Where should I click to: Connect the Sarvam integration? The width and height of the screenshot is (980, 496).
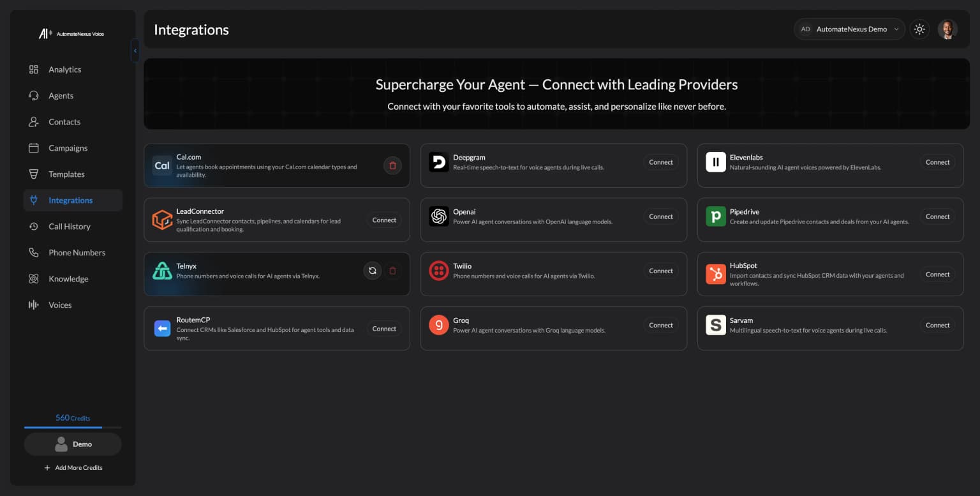938,325
